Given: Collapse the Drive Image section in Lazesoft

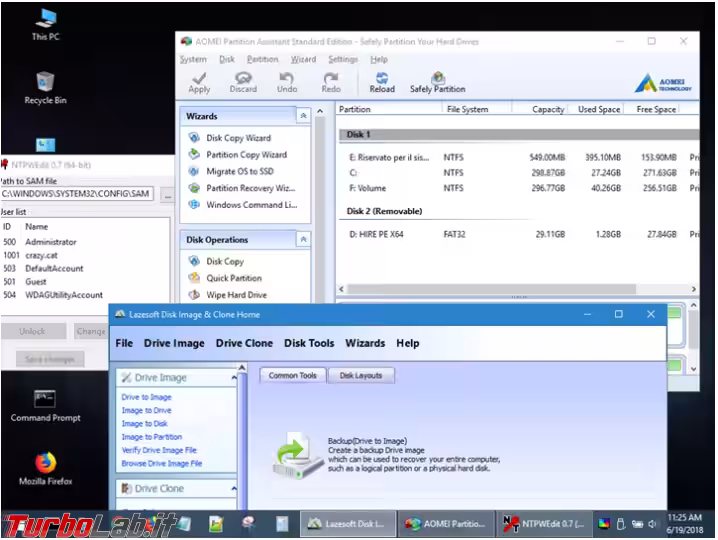Looking at the screenshot, I should (234, 378).
